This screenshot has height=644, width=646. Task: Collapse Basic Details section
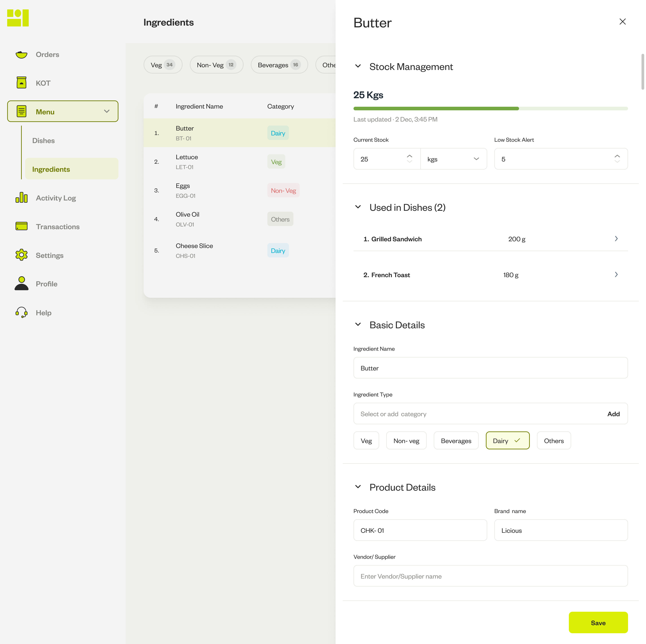coord(358,324)
